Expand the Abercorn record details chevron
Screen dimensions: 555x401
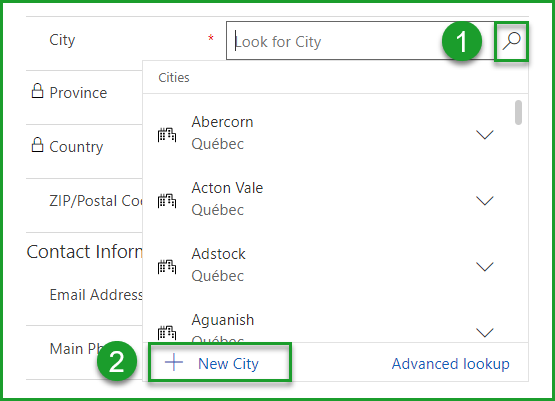(x=485, y=135)
